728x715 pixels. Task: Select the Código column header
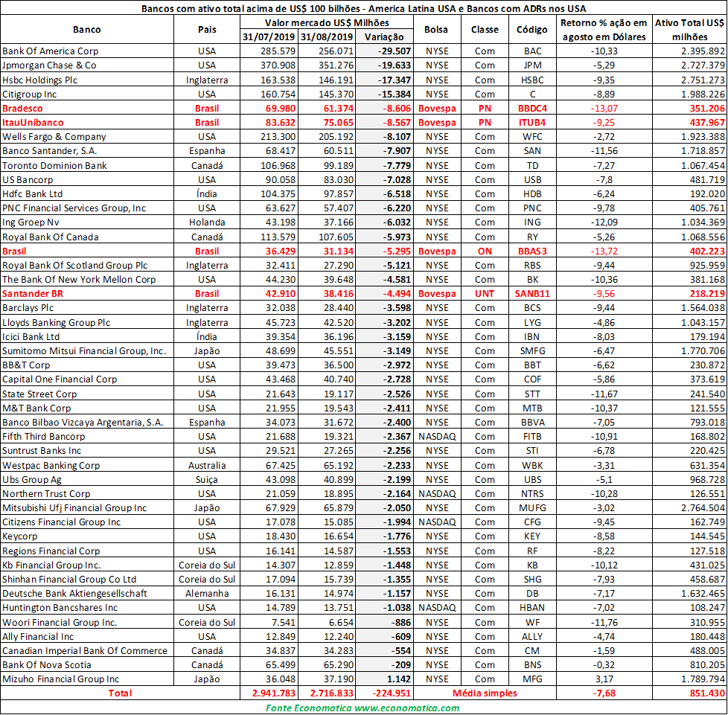(532, 30)
